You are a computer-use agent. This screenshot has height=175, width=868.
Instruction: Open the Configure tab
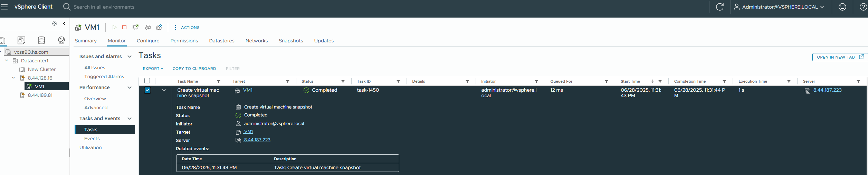[x=148, y=41]
